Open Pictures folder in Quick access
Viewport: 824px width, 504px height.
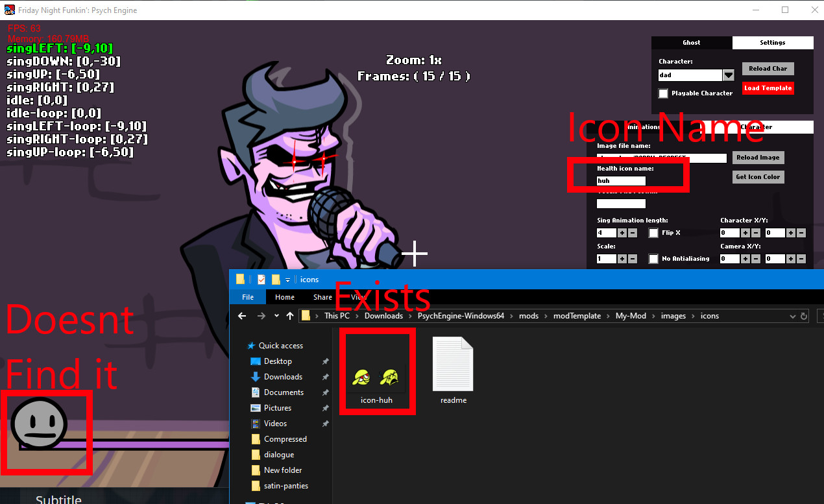277,408
